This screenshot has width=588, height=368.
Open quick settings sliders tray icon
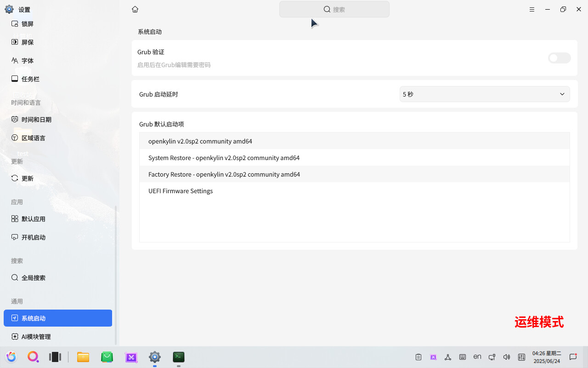pos(521,357)
